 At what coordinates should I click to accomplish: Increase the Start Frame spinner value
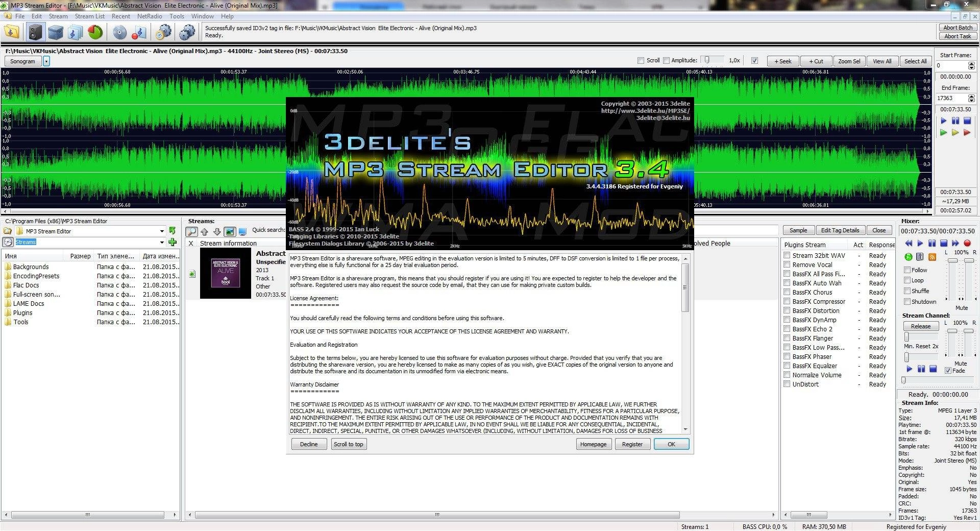[971, 63]
